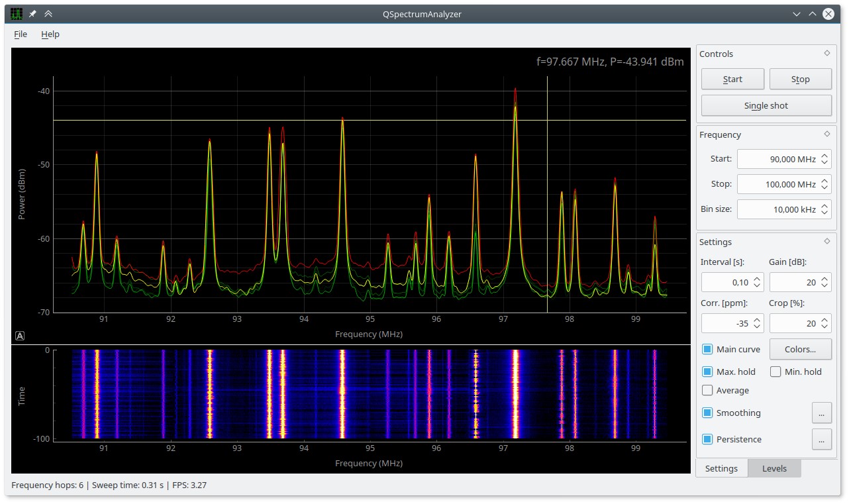849x504 pixels.
Task: Enable the Average checkbox
Action: click(x=707, y=390)
